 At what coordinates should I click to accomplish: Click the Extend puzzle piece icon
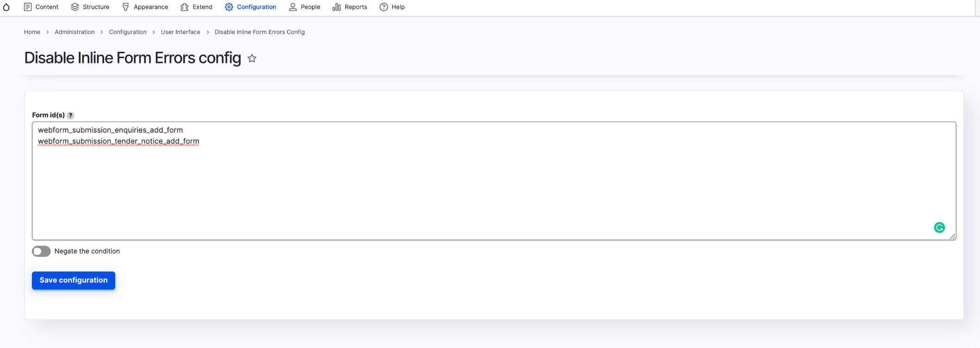click(185, 7)
